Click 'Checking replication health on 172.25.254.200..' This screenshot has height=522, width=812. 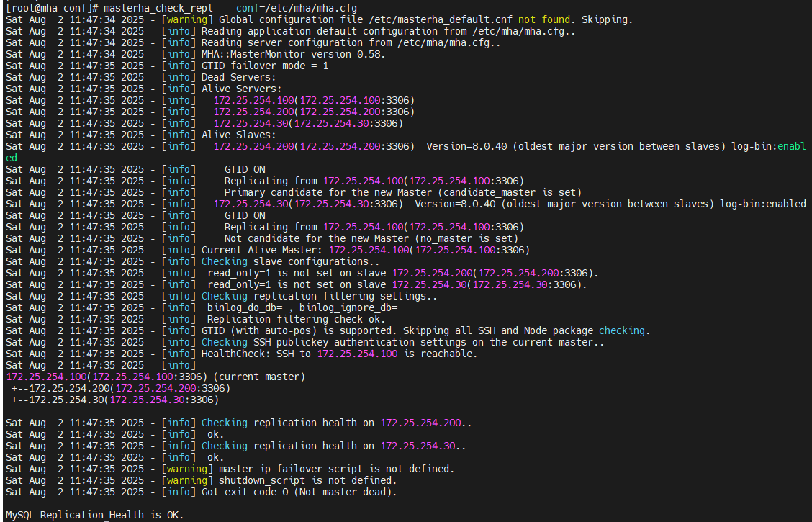(337, 423)
